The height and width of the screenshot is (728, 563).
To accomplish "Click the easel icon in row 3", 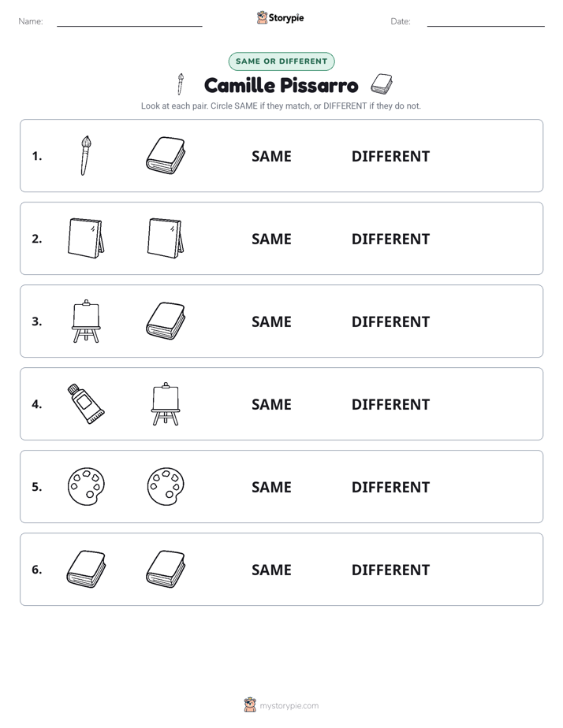I will [86, 321].
